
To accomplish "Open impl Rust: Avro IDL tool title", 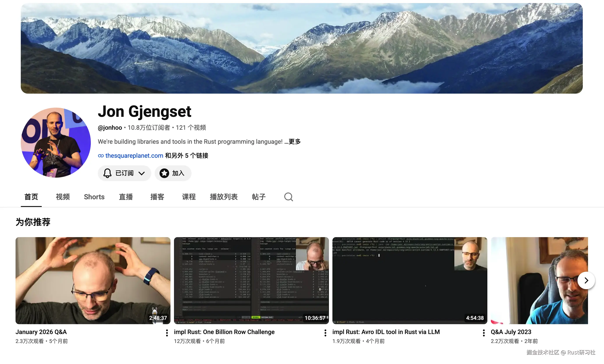I will click(386, 332).
